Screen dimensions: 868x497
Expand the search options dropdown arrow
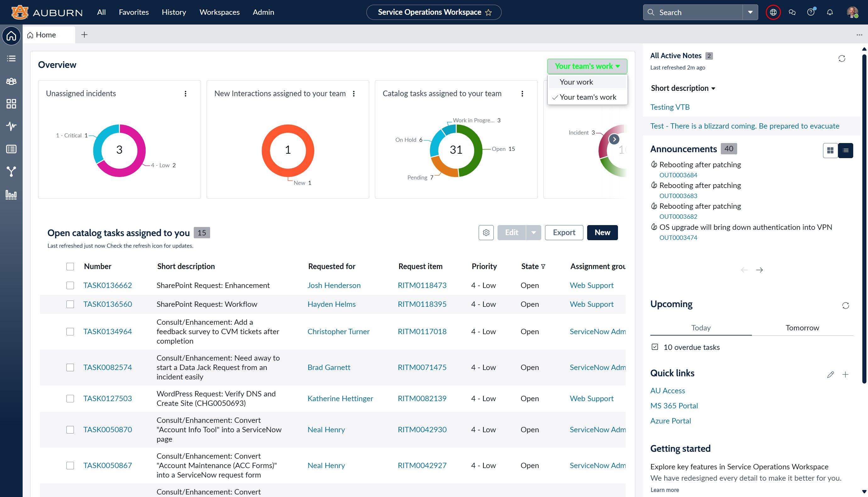pyautogui.click(x=750, y=12)
